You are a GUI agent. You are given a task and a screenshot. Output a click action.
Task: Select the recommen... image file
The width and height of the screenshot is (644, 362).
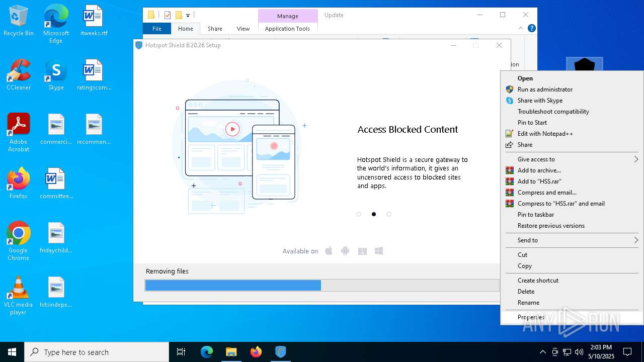point(94,129)
